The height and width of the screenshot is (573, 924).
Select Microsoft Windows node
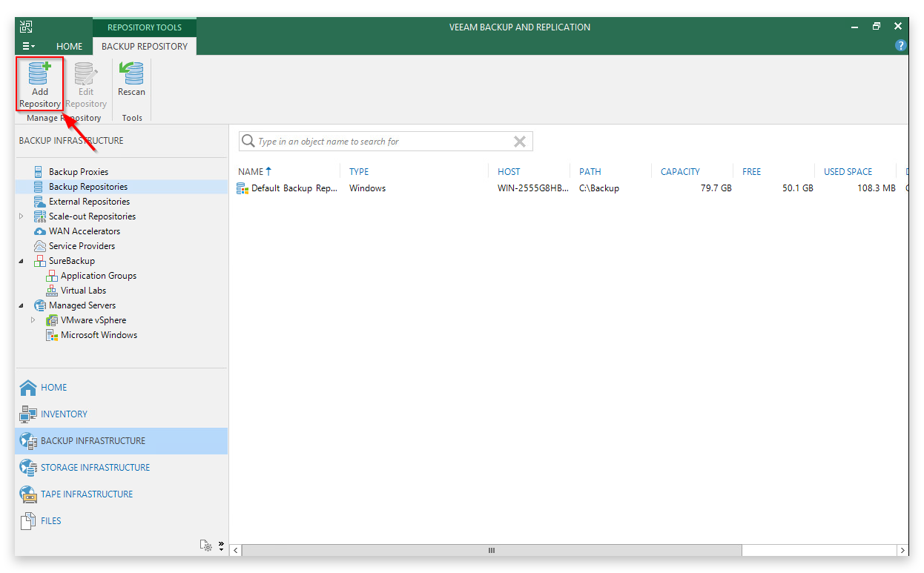[99, 335]
